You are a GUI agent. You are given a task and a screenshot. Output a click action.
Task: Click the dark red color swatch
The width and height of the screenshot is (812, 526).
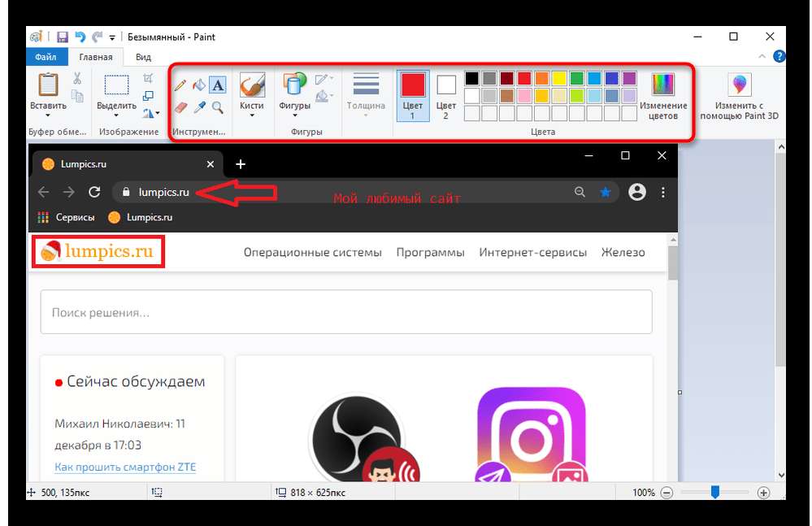tap(507, 78)
